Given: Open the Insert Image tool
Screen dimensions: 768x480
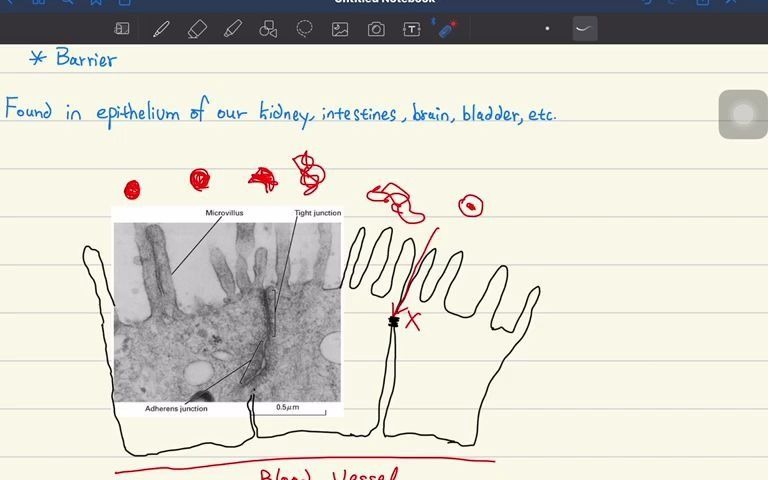Looking at the screenshot, I should tap(340, 29).
